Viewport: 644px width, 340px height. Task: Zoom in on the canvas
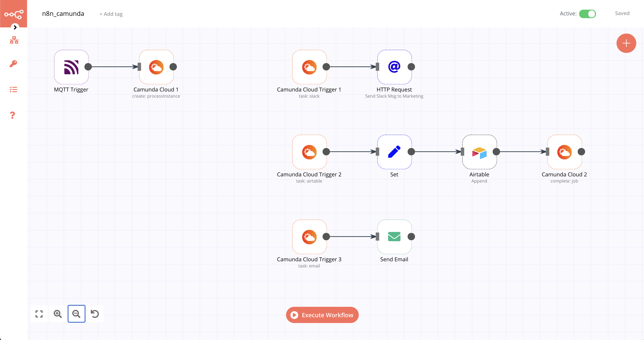[58, 314]
